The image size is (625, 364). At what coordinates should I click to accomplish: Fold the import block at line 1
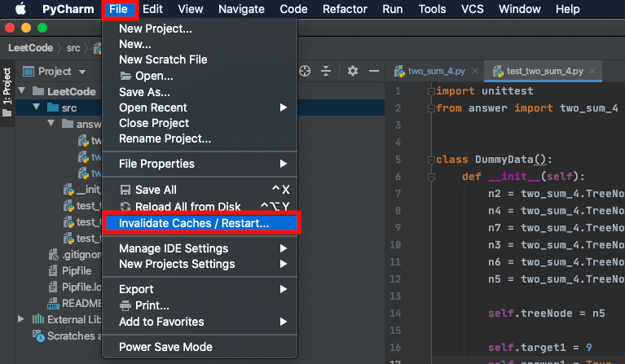coord(431,91)
